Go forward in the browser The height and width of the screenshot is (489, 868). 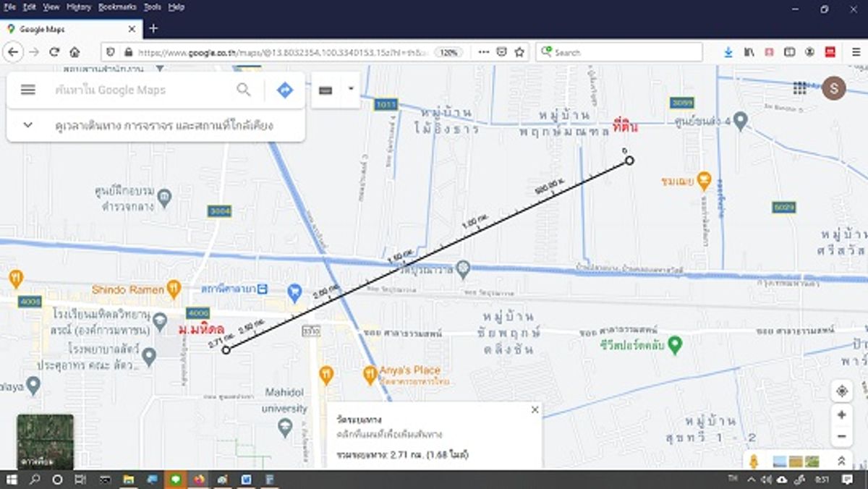pyautogui.click(x=34, y=52)
